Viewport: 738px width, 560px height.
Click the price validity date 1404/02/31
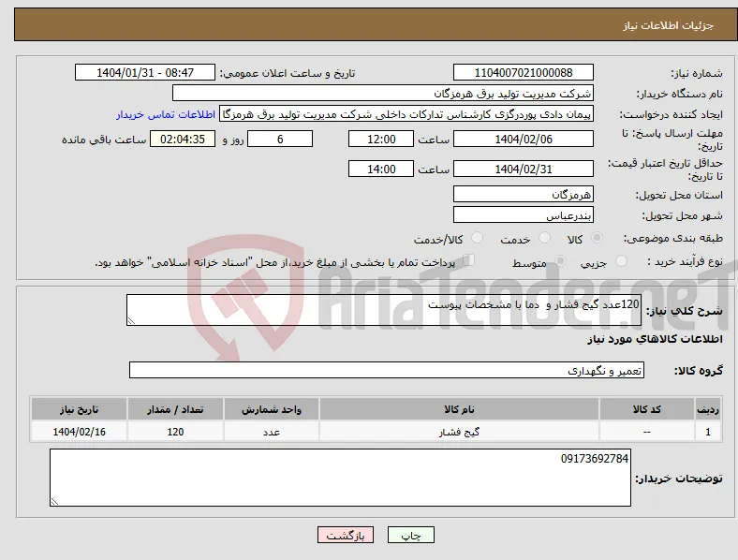(x=523, y=169)
